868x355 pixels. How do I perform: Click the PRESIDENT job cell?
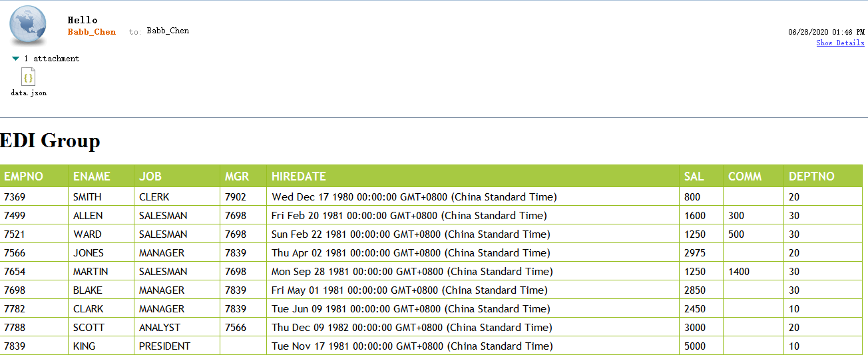point(164,346)
